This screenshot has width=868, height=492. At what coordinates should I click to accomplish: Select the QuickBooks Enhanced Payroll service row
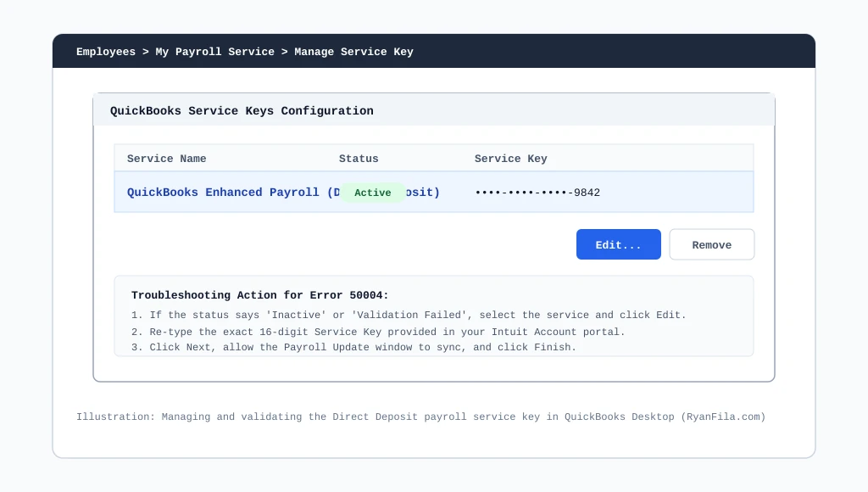coord(434,192)
